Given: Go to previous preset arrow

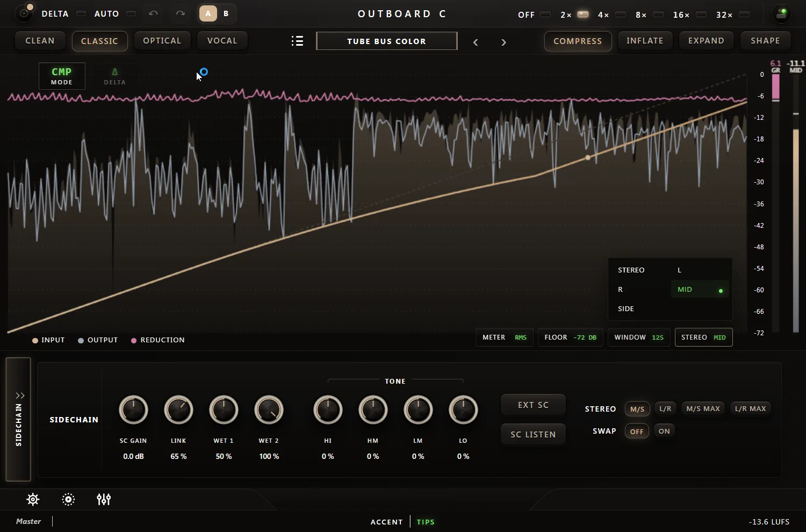Looking at the screenshot, I should pos(476,42).
